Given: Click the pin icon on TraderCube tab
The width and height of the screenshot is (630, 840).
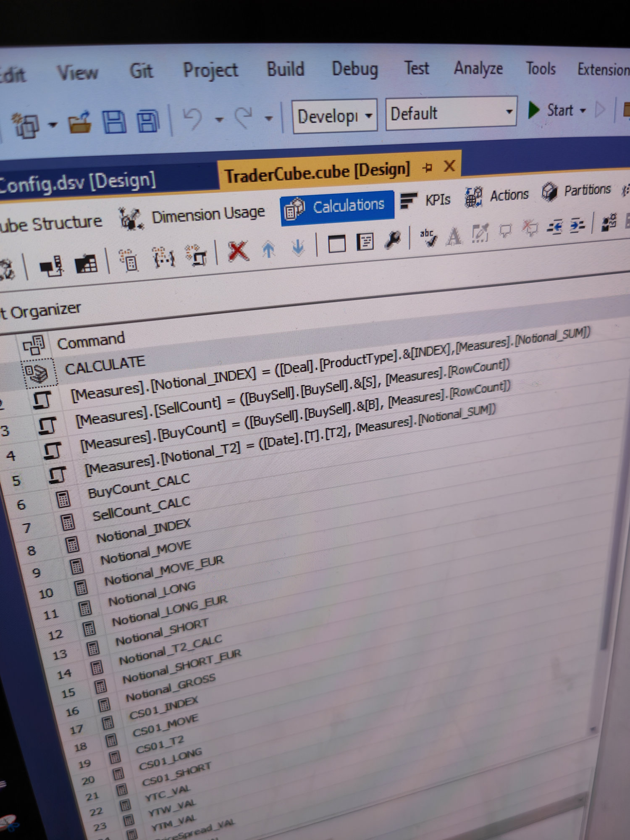Looking at the screenshot, I should [x=428, y=168].
